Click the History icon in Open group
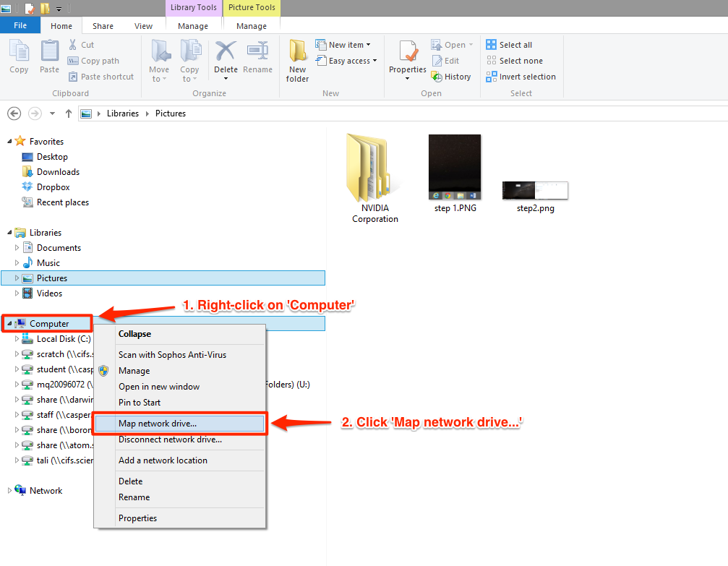 point(450,77)
